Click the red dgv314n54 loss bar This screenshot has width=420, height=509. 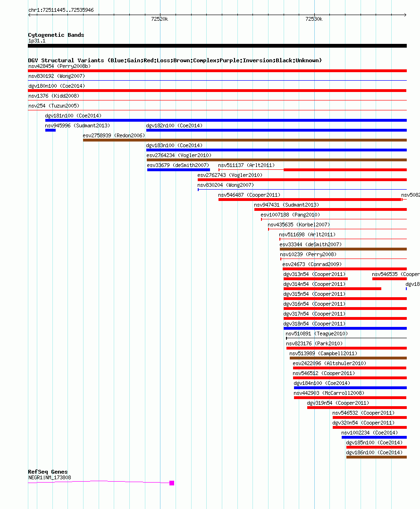point(332,289)
